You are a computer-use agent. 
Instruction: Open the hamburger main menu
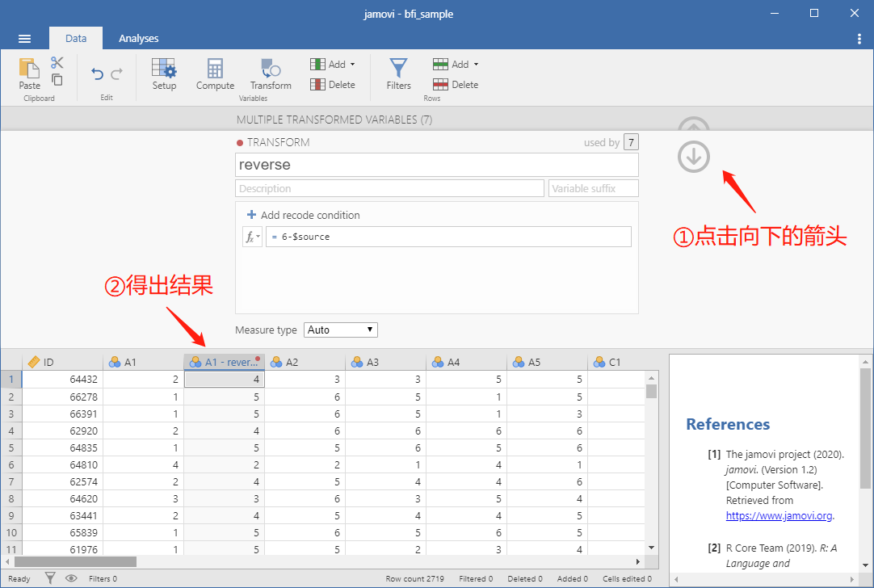click(24, 39)
